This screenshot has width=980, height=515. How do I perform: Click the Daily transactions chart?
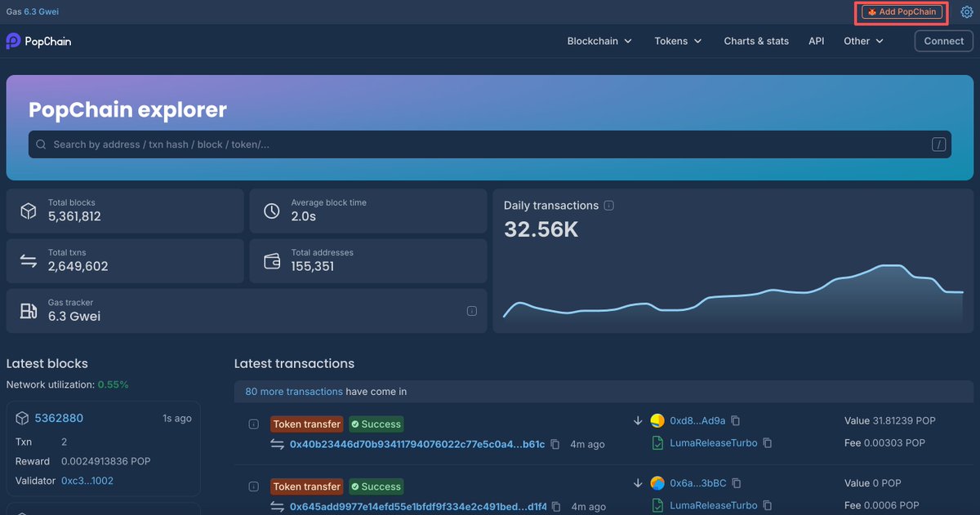(733, 291)
